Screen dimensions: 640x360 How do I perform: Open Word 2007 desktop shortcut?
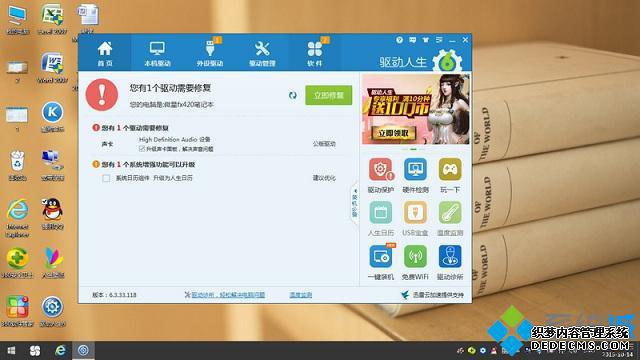click(x=53, y=68)
